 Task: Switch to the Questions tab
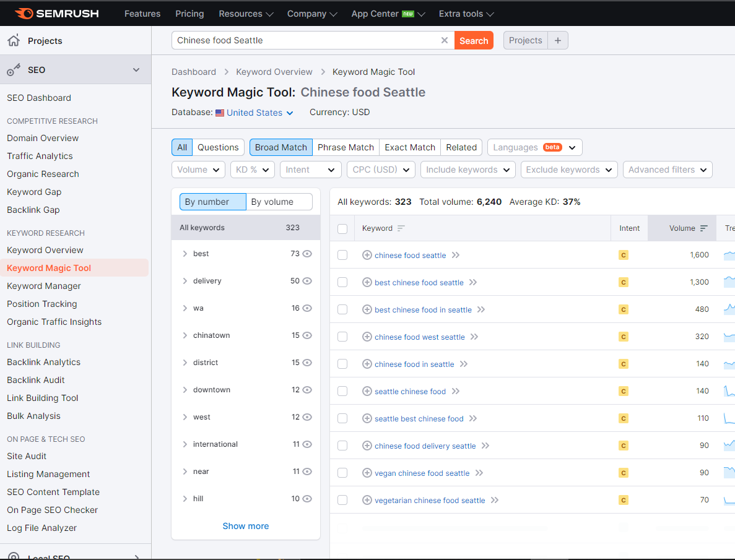point(218,147)
